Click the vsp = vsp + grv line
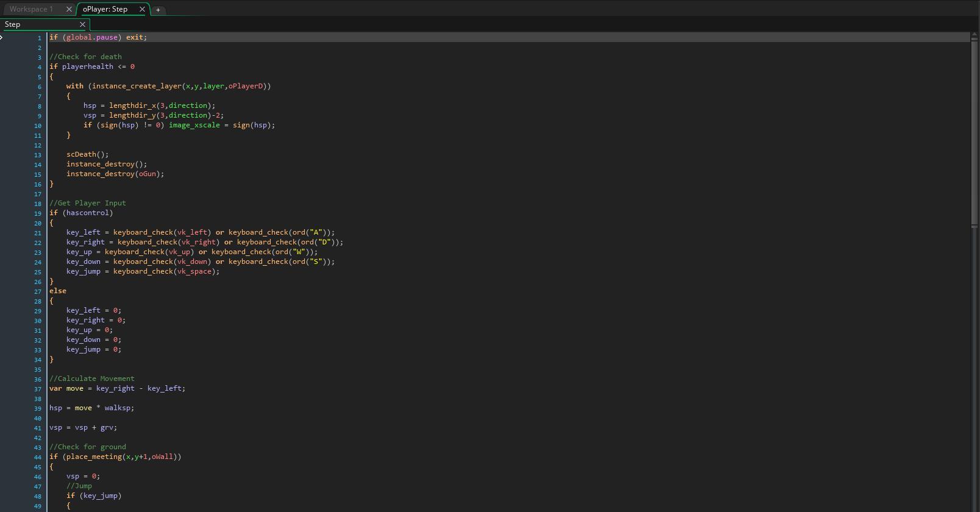Screen dimensions: 980x512 point(83,427)
